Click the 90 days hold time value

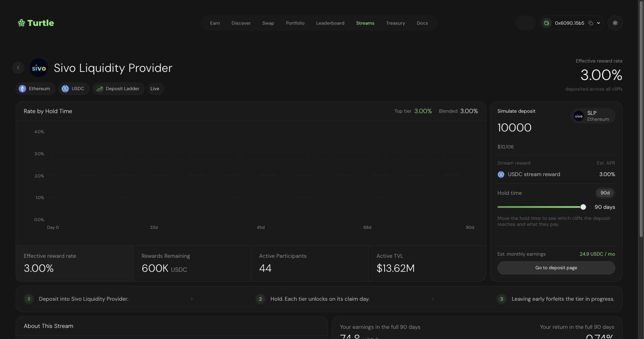[605, 207]
